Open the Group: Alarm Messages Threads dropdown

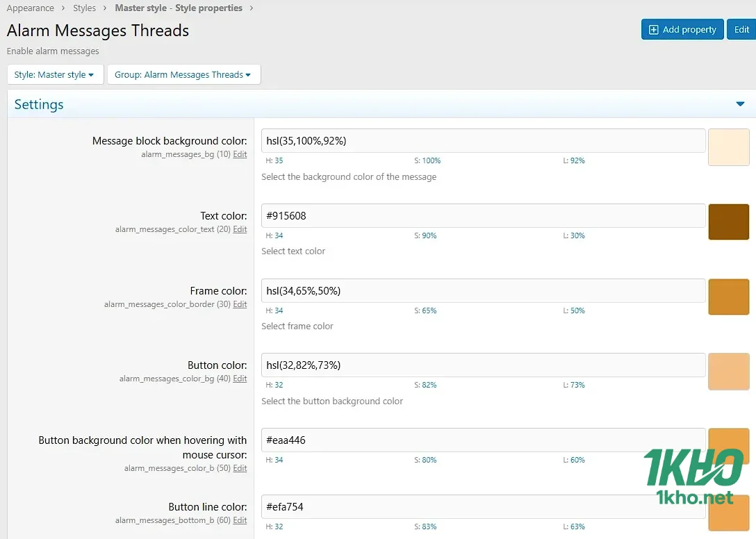pyautogui.click(x=183, y=74)
